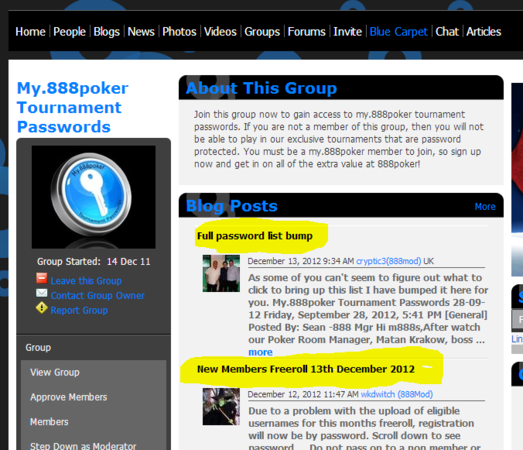
Task: Click the envelope Contact Group Owner icon
Action: (42, 293)
